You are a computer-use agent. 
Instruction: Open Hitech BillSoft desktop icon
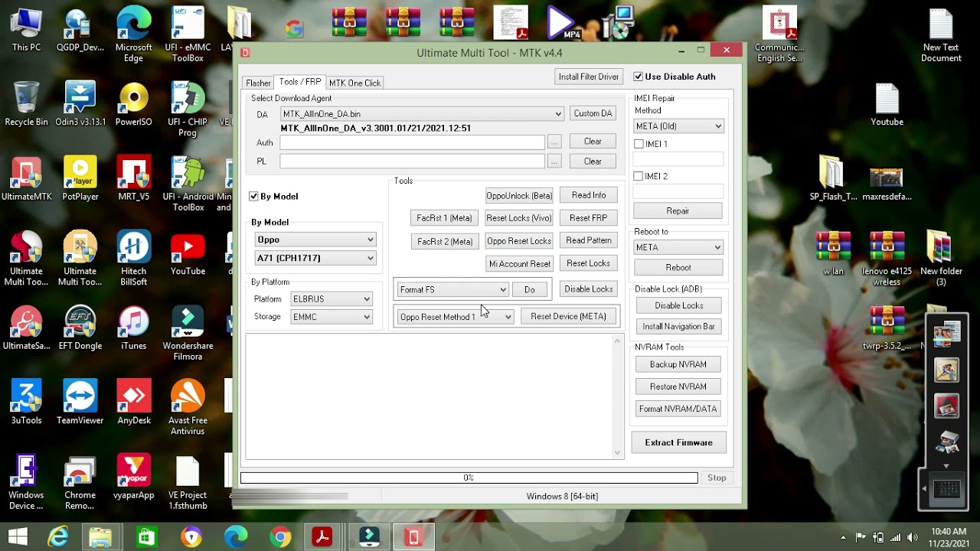point(134,259)
